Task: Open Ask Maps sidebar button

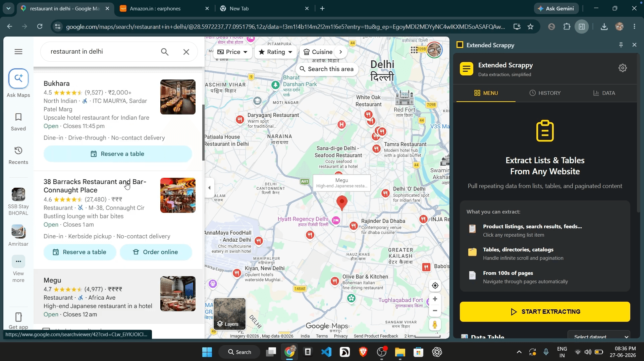Action: click(18, 83)
